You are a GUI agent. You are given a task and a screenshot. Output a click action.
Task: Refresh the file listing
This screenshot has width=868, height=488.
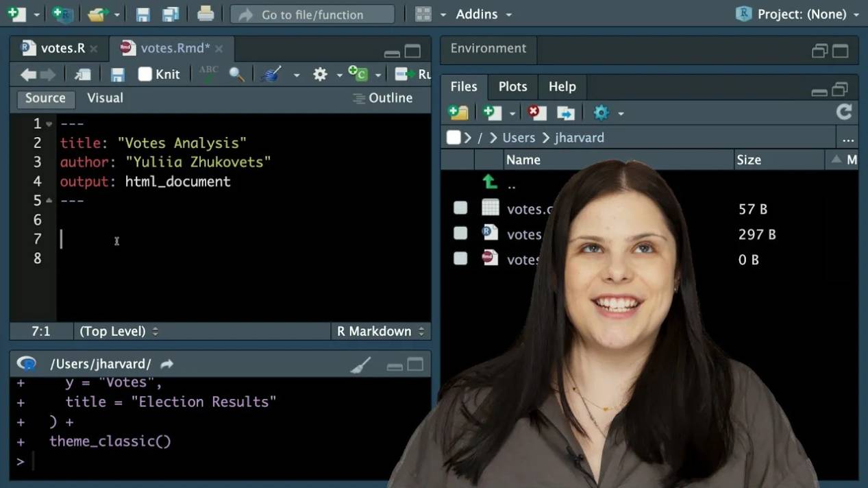tap(844, 112)
